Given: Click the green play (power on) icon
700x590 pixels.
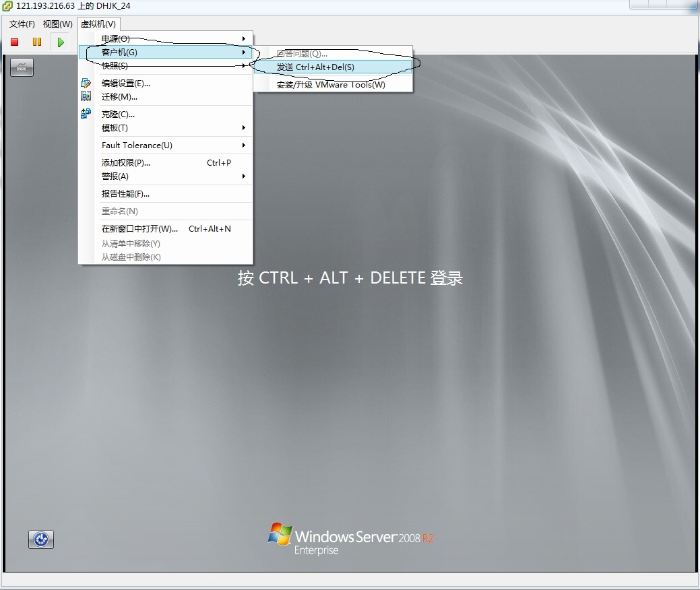Looking at the screenshot, I should coord(61,42).
